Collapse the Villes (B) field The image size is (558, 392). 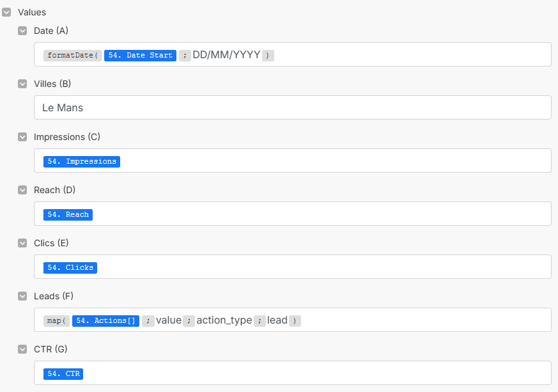(x=22, y=84)
